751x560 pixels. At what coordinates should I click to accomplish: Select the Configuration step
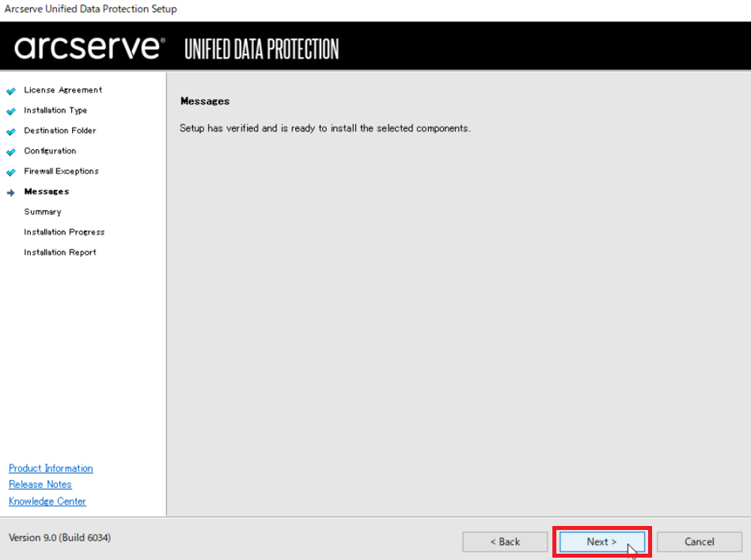tap(50, 151)
